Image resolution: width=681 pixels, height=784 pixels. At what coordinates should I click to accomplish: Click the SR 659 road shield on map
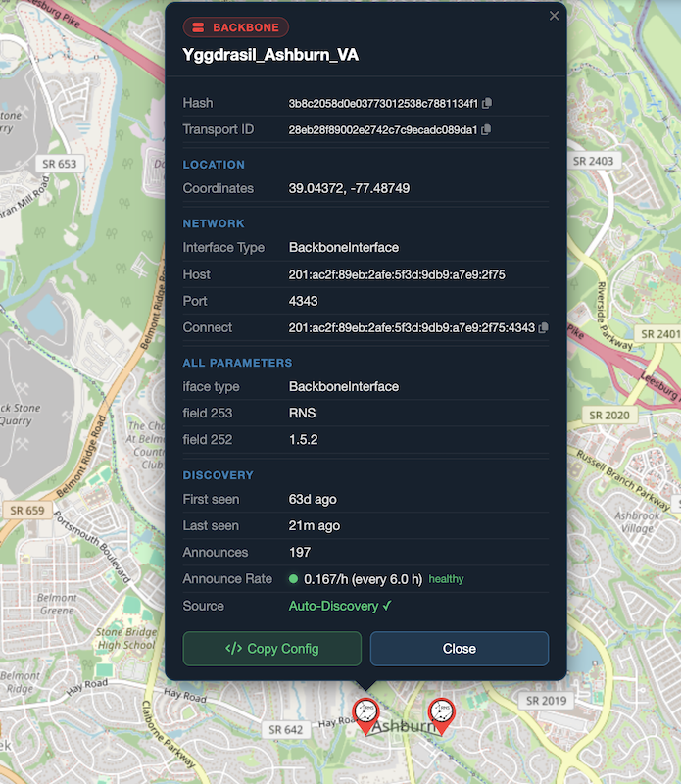[x=27, y=511]
